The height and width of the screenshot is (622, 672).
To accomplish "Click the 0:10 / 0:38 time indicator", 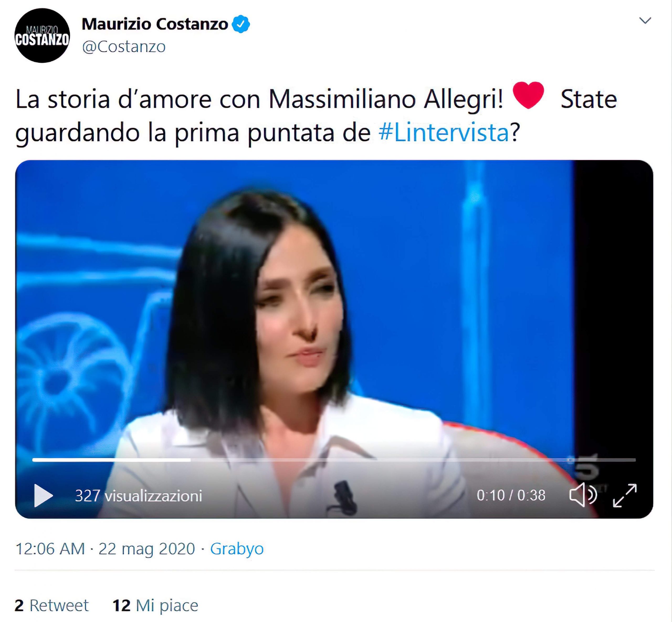I will tap(511, 495).
